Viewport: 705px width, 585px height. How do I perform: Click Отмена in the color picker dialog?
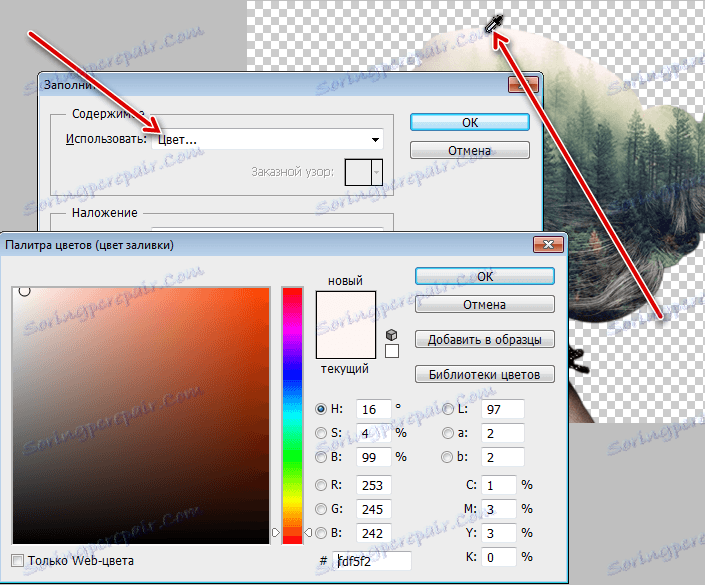[x=485, y=304]
